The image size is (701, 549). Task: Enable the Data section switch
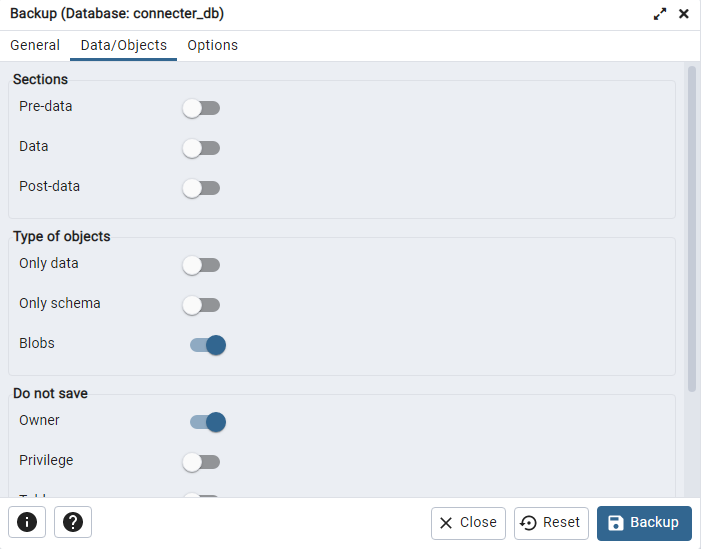click(x=201, y=148)
